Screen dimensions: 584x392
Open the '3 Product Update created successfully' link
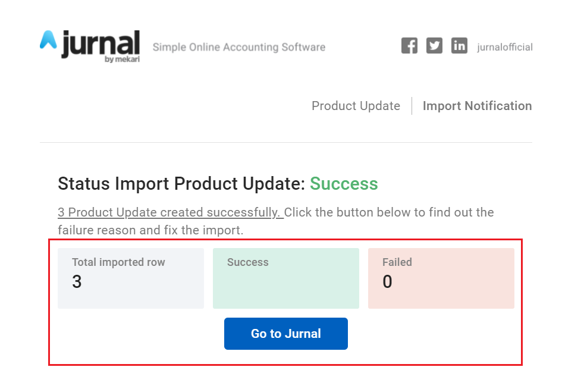[x=171, y=212]
